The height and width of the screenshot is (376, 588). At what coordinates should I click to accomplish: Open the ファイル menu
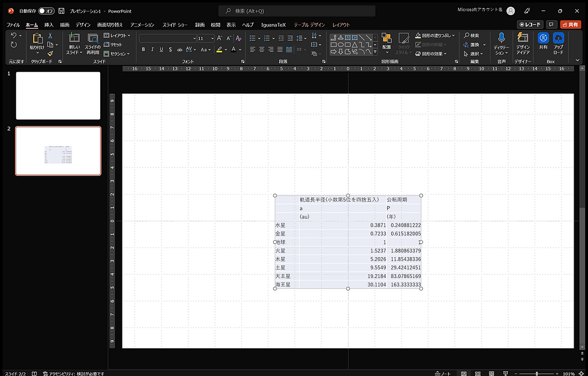(x=13, y=25)
